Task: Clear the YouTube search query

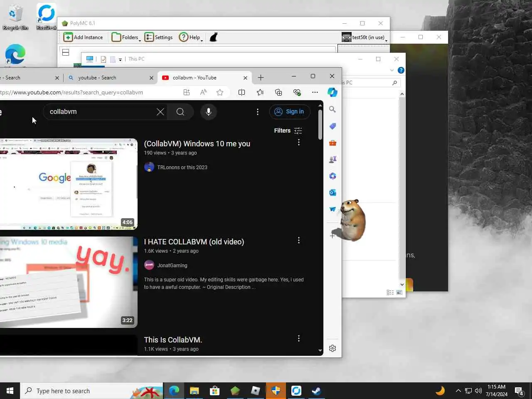Action: 160,112
